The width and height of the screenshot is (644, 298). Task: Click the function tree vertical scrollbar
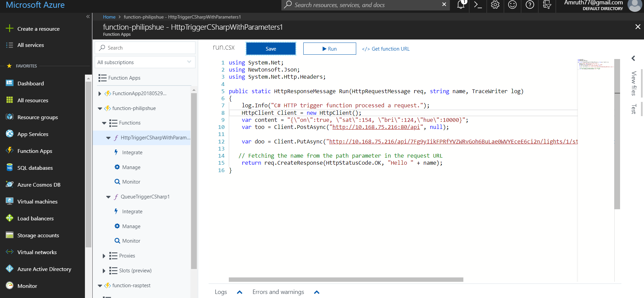pos(194,181)
